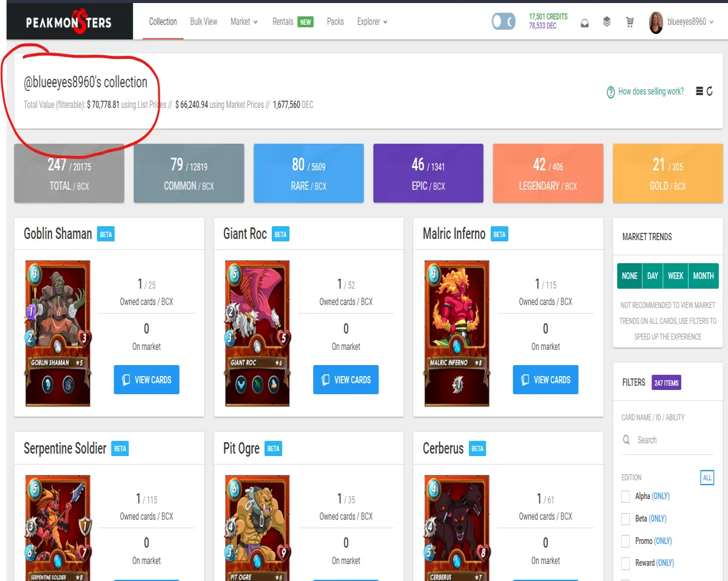Click the blueeyes8960 profile avatar
Screen dimensions: 728x581
click(x=656, y=22)
